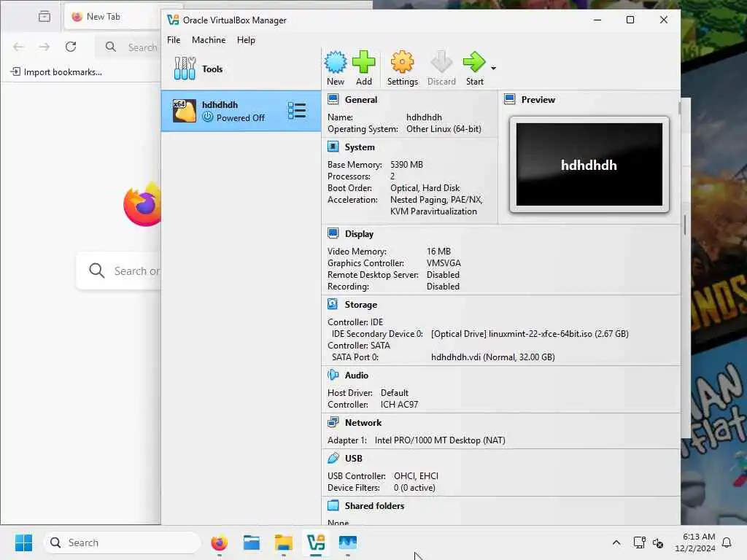Open the Display settings heading link

tap(359, 234)
